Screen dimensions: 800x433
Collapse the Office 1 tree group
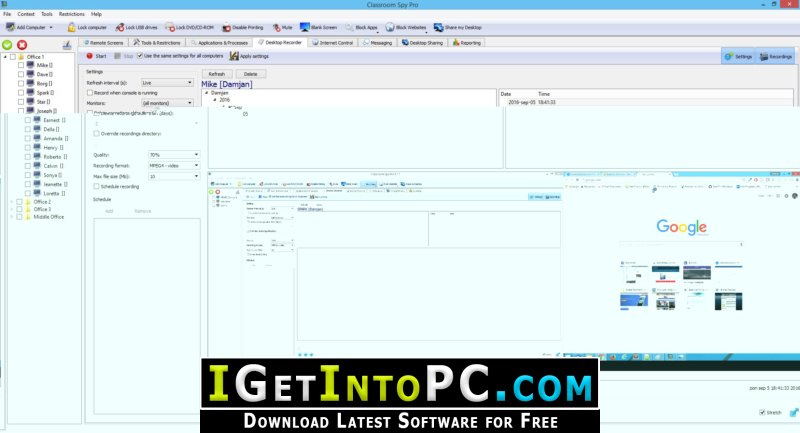click(x=5, y=57)
